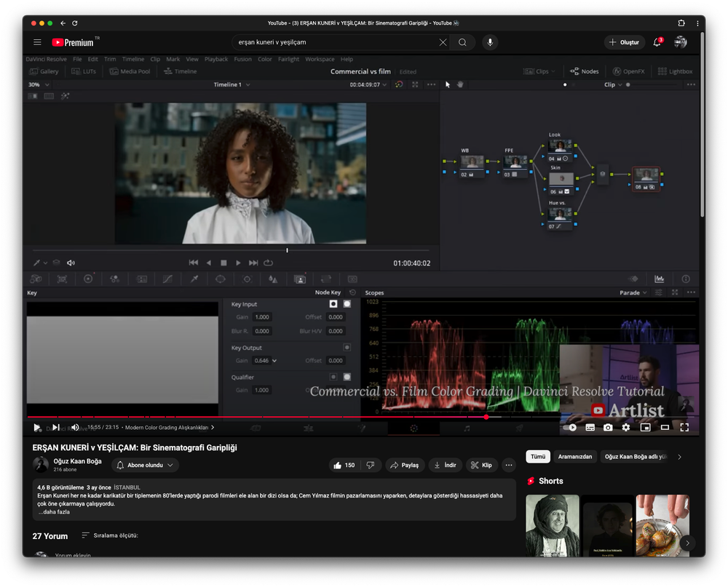Open the food dish Shorts thumbnail
This screenshot has width=728, height=587.
click(662, 525)
